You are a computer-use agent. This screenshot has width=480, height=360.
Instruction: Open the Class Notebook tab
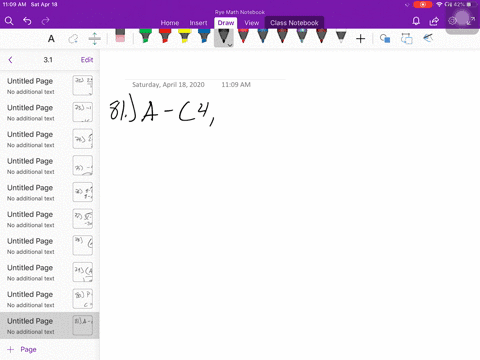(294, 23)
